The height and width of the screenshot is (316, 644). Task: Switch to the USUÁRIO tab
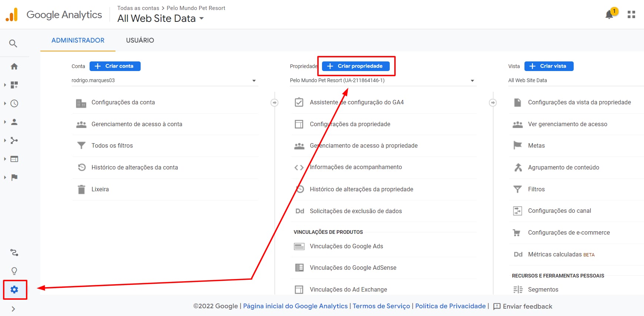(x=140, y=40)
